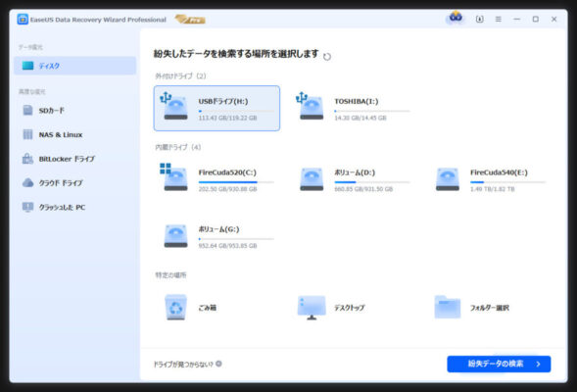Image resolution: width=577 pixels, height=392 pixels.
Task: Click the FireCuda520(C:) system drive icon
Action: (x=174, y=177)
